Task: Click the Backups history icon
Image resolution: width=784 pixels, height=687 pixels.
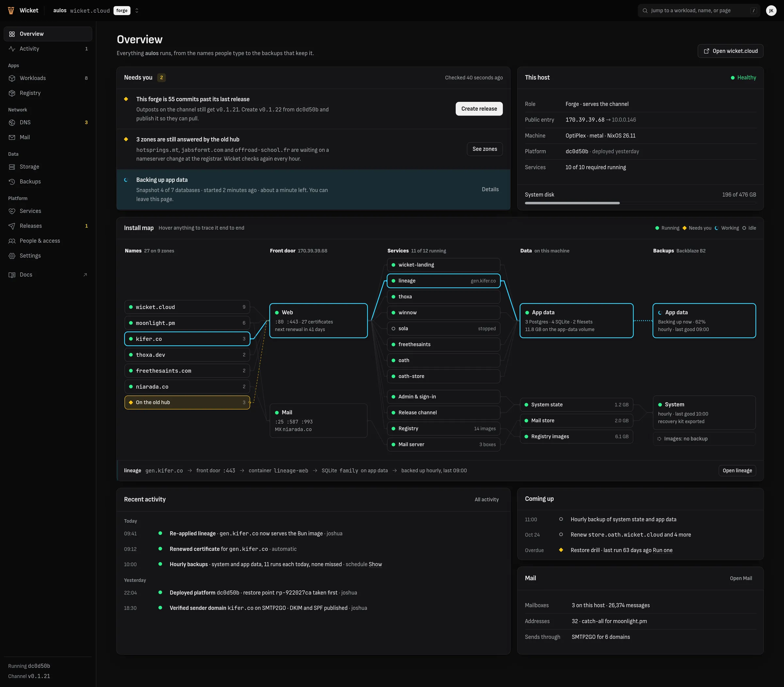Action: 12,182
